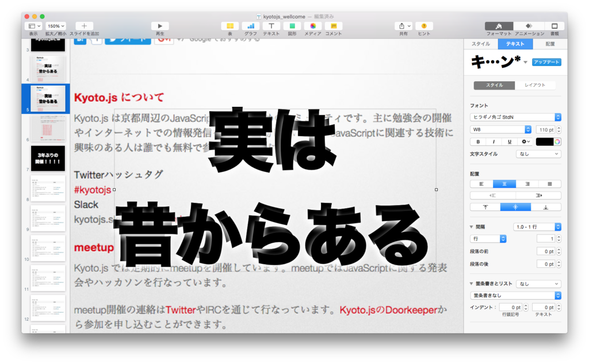Click the red Twitter link text

click(x=181, y=311)
